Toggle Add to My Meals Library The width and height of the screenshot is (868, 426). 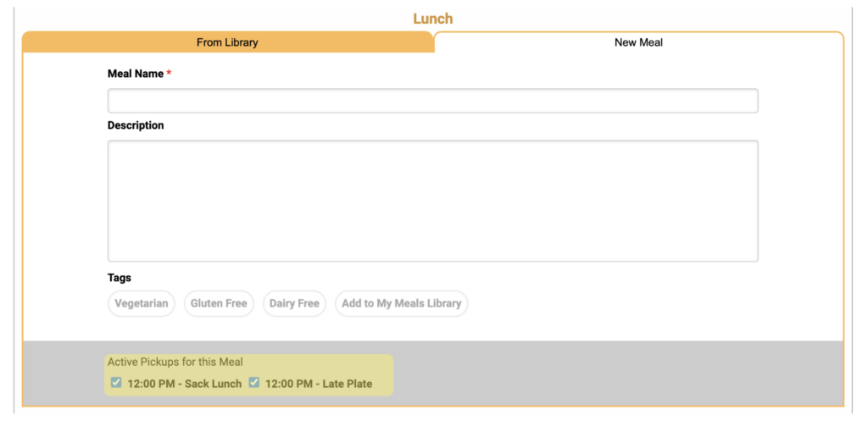coord(401,304)
